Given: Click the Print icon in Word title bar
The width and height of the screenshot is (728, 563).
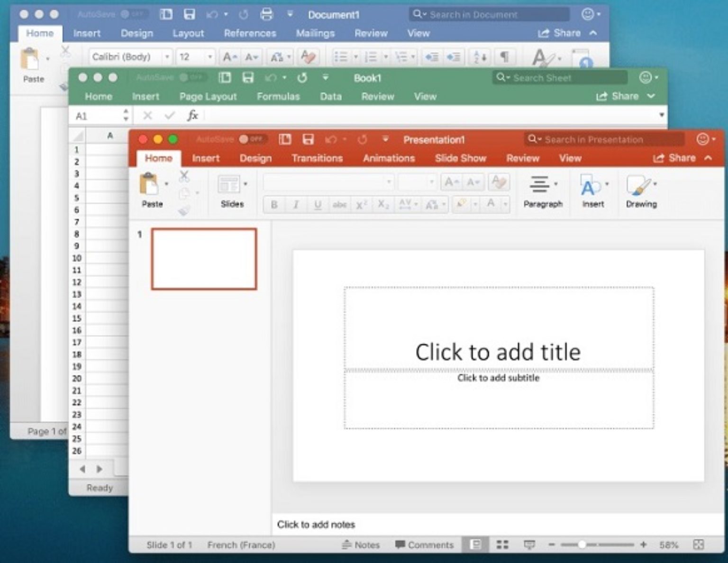Looking at the screenshot, I should (x=267, y=15).
